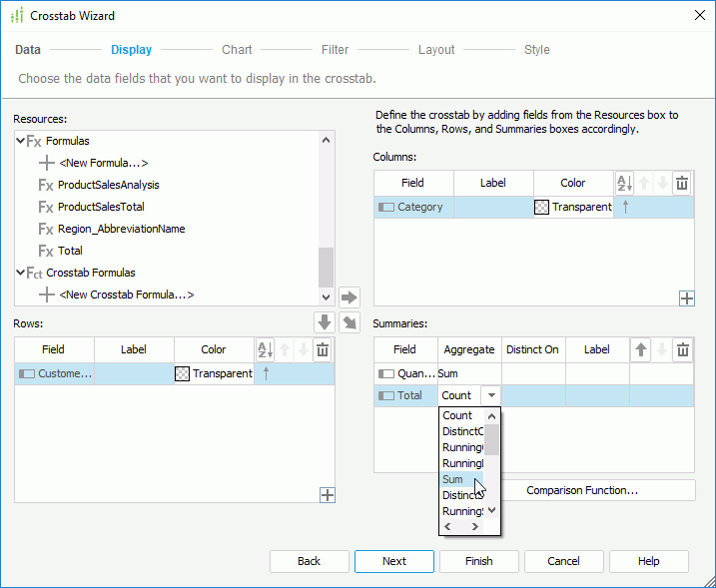This screenshot has width=716, height=588.
Task: Click the add-to-Summaries diagonal arrow button
Action: point(350,322)
